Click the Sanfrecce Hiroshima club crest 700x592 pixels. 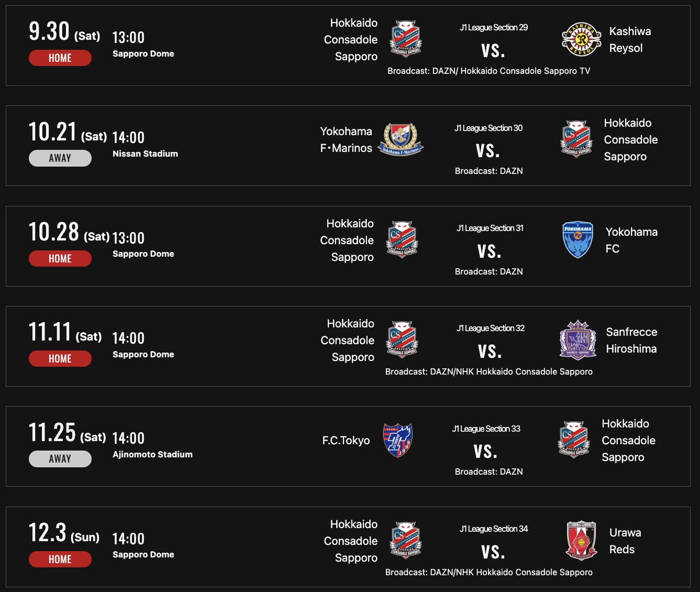pos(578,340)
